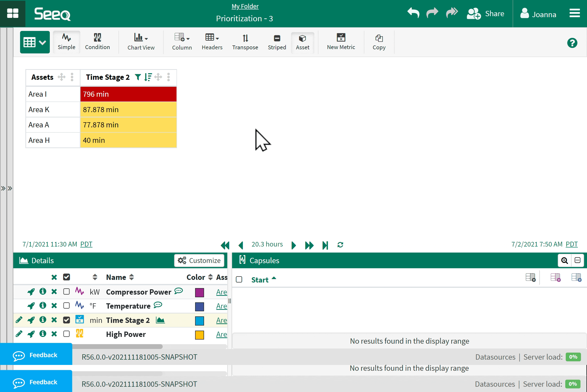Viewport: 587px width, 392px height.
Task: Click the Customize button in Details
Action: pos(199,261)
